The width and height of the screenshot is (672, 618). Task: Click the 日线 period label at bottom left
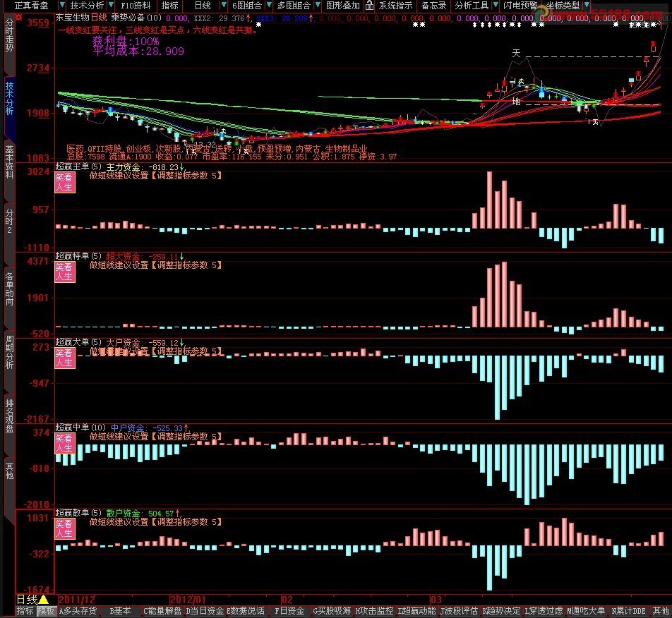pos(27,600)
